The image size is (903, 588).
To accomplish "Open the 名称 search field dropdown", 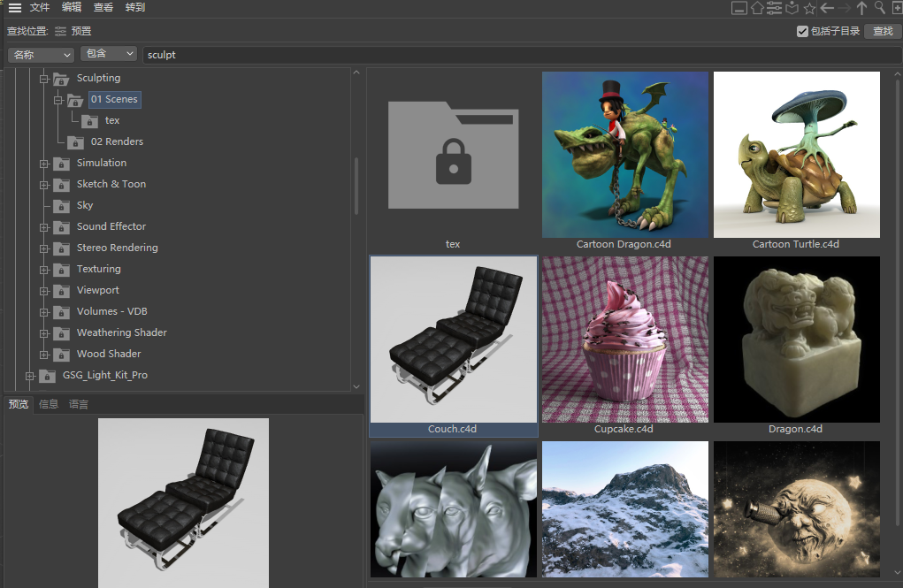I will click(42, 55).
